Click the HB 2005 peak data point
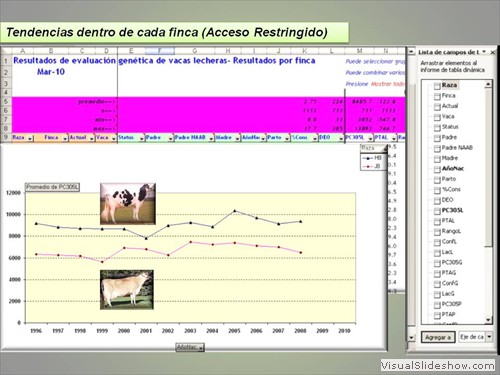This screenshot has width=500, height=375. tap(235, 211)
